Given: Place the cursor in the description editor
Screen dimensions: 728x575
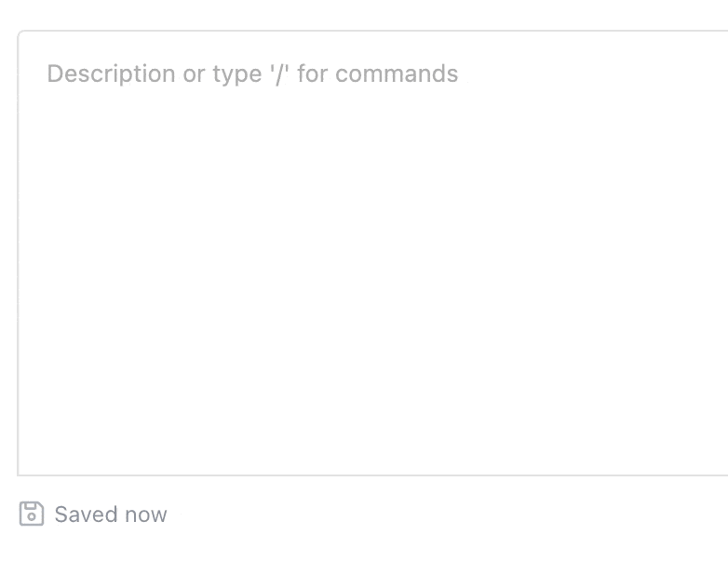Looking at the screenshot, I should [x=372, y=251].
